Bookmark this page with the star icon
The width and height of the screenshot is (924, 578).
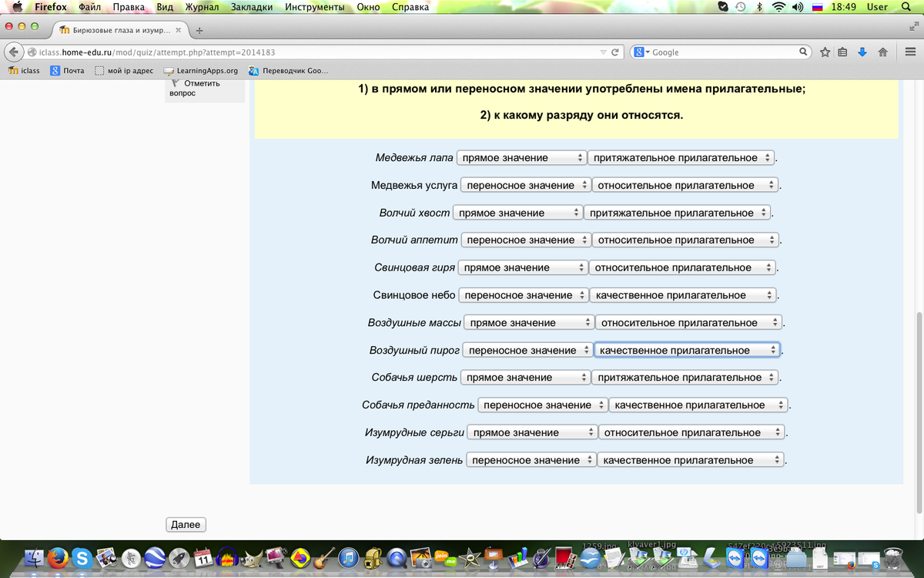(x=825, y=52)
